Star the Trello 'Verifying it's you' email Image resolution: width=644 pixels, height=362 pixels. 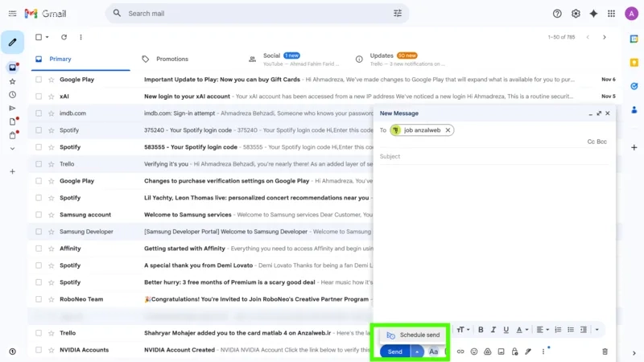tap(52, 164)
